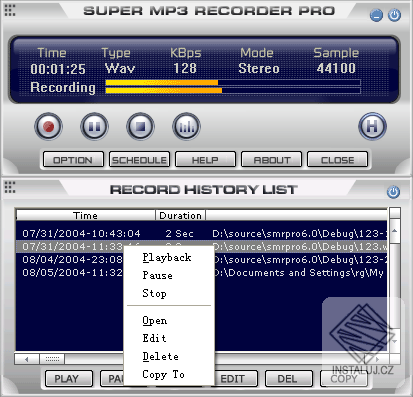Stop the recording with the square button
The width and height of the screenshot is (413, 397).
click(140, 127)
